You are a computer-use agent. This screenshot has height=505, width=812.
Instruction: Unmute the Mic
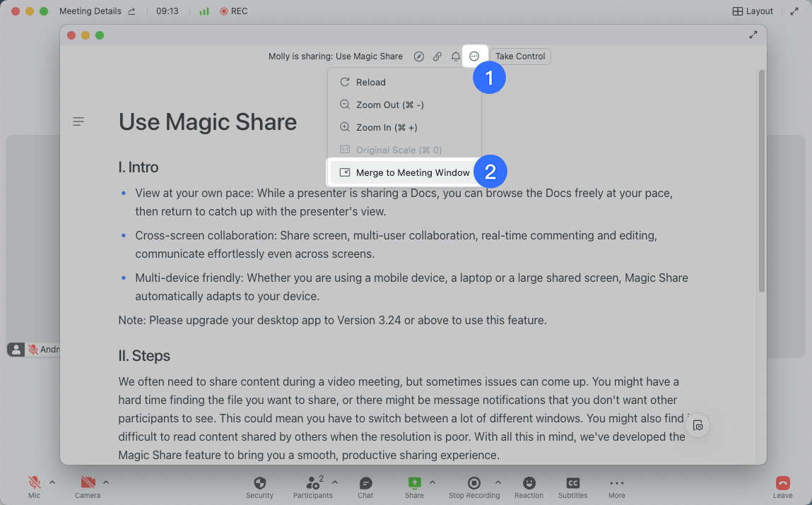coord(34,483)
